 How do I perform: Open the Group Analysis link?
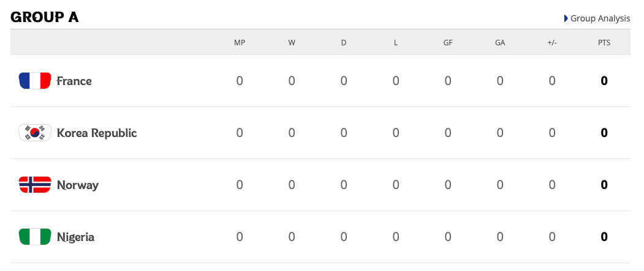point(600,18)
